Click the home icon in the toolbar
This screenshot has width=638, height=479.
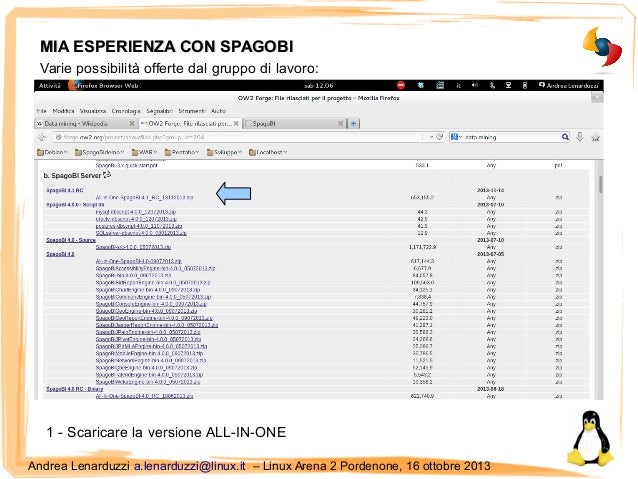[x=595, y=138]
